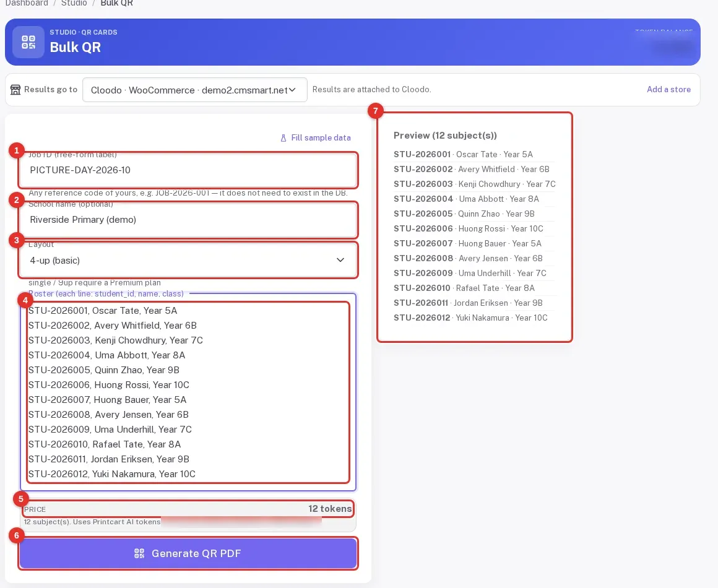Select preview row STU-2026004 · Uma Abbott
The width and height of the screenshot is (718, 588).
click(x=466, y=199)
